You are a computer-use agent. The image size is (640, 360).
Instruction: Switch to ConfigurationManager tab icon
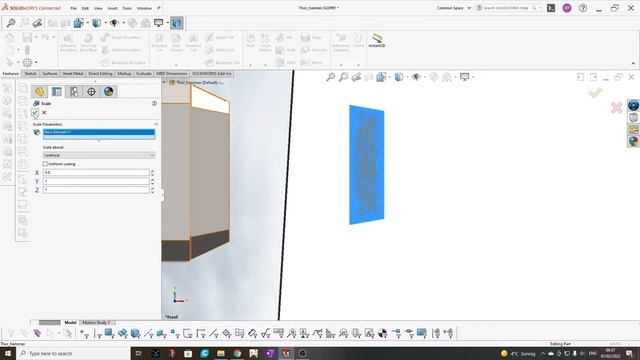(x=74, y=91)
